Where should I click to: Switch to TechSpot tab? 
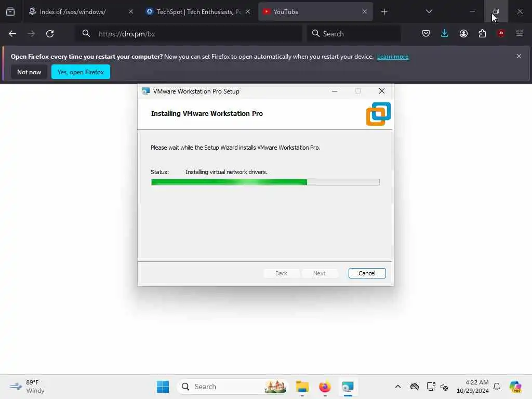click(198, 12)
